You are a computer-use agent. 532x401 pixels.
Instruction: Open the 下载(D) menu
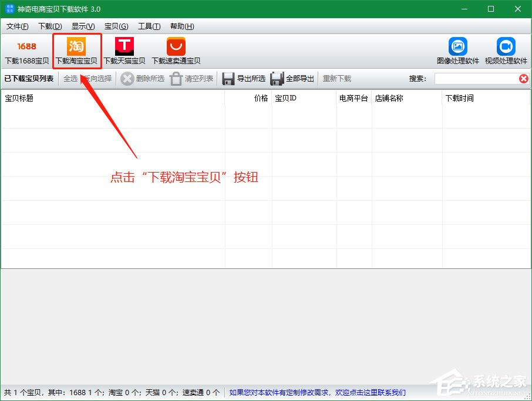point(50,26)
